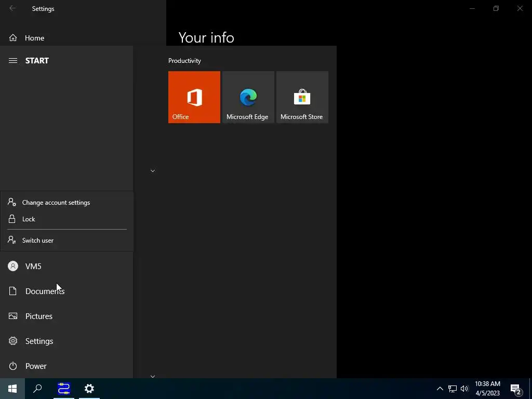Click the bottom chevron of app list
The image size is (532, 399).
153,376
